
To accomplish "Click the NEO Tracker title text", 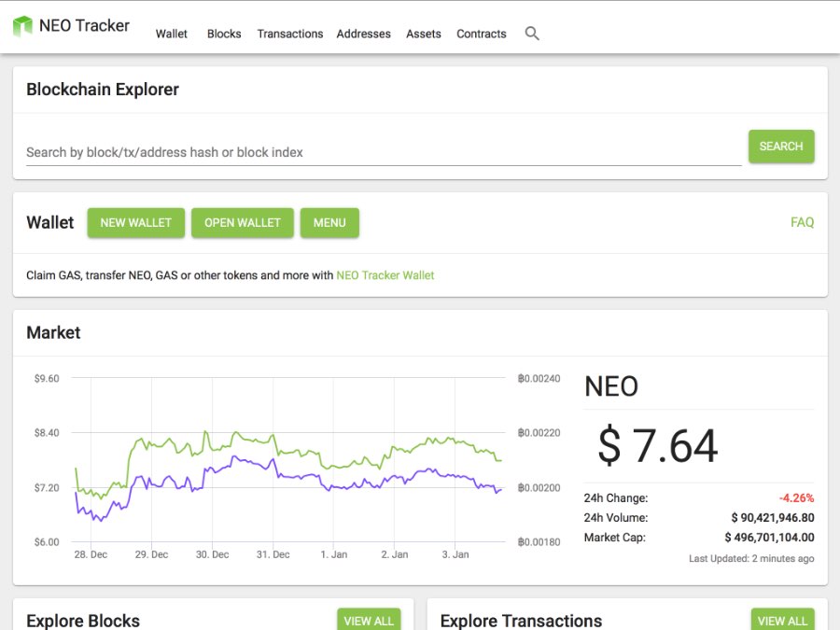I will click(x=84, y=25).
